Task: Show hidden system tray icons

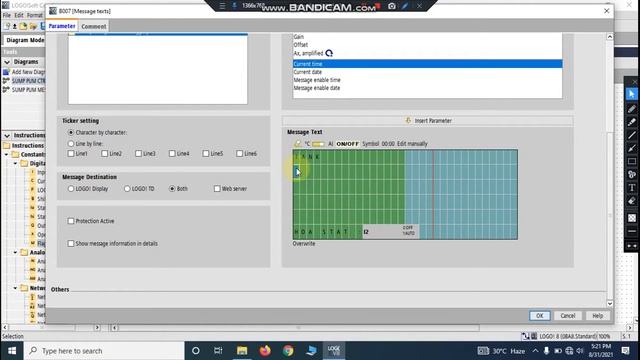Action: click(535, 351)
